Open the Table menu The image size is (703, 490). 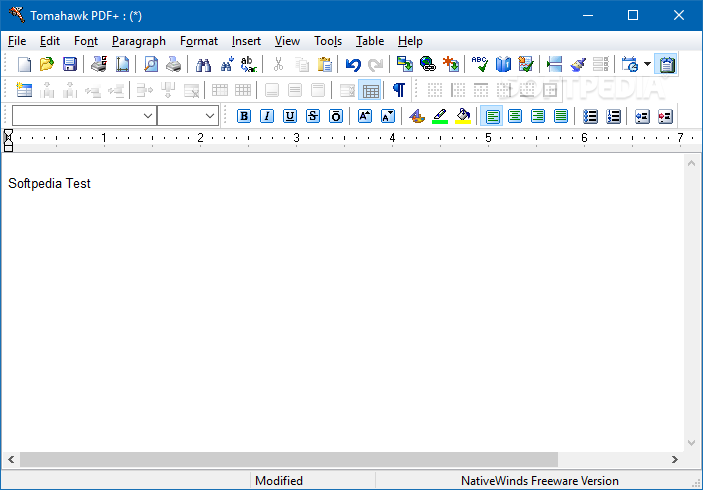(x=370, y=41)
